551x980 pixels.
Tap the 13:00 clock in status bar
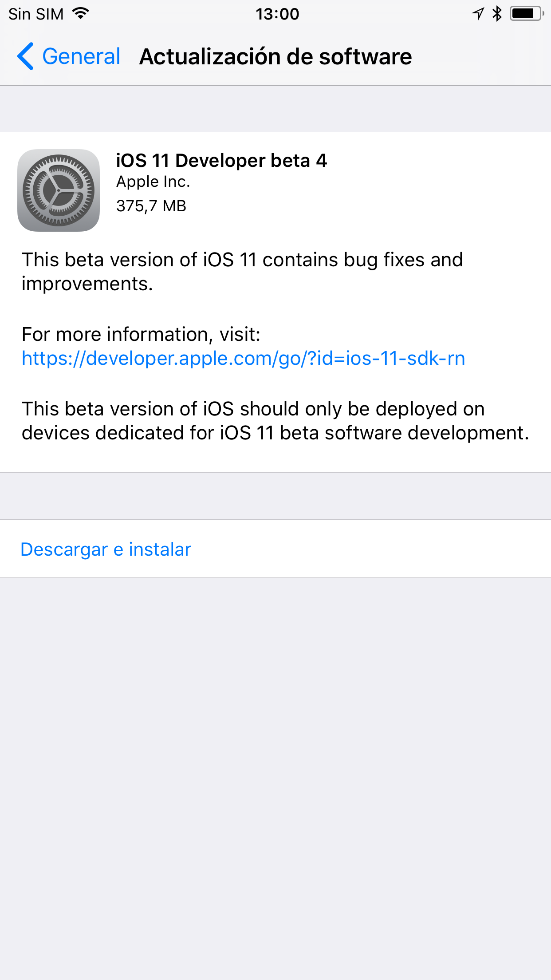tap(277, 14)
